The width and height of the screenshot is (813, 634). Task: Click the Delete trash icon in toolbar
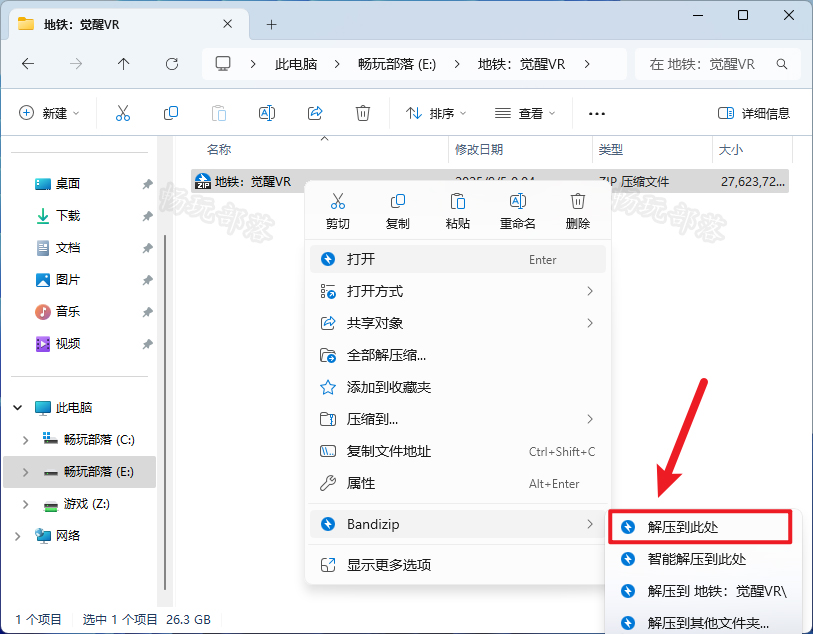pyautogui.click(x=362, y=113)
